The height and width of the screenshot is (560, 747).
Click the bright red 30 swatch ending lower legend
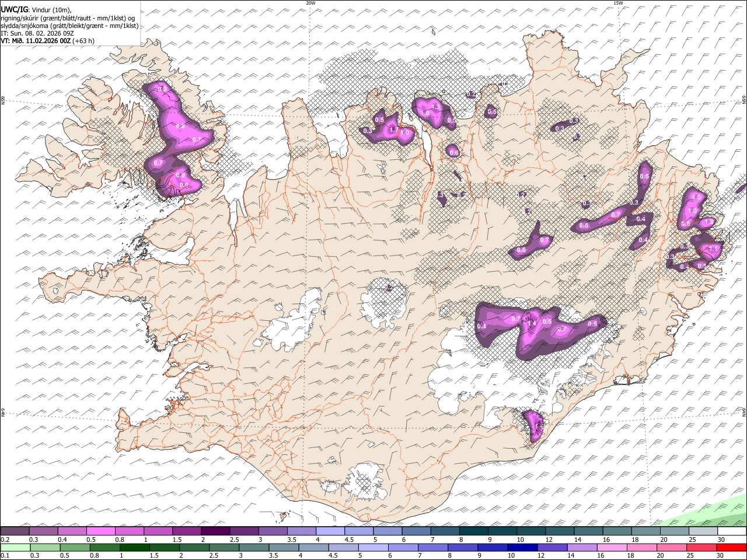point(731,547)
